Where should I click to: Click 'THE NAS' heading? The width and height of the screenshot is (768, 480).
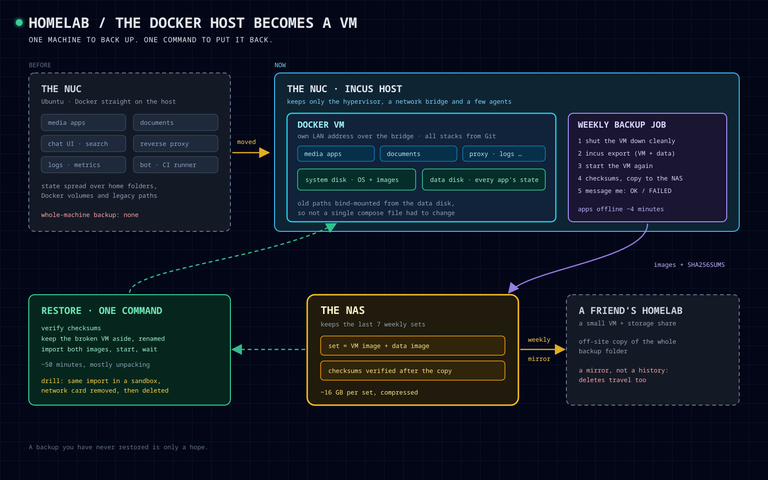point(342,311)
